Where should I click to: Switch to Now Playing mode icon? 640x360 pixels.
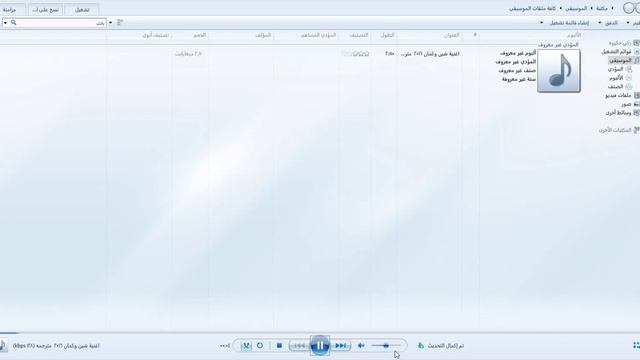click(x=636, y=346)
